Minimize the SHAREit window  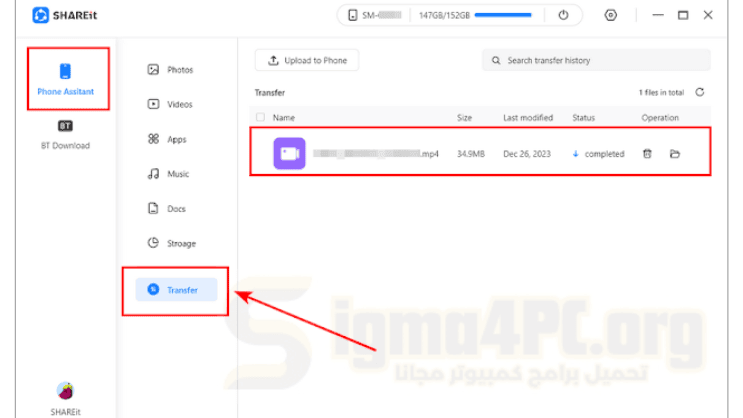tap(658, 15)
